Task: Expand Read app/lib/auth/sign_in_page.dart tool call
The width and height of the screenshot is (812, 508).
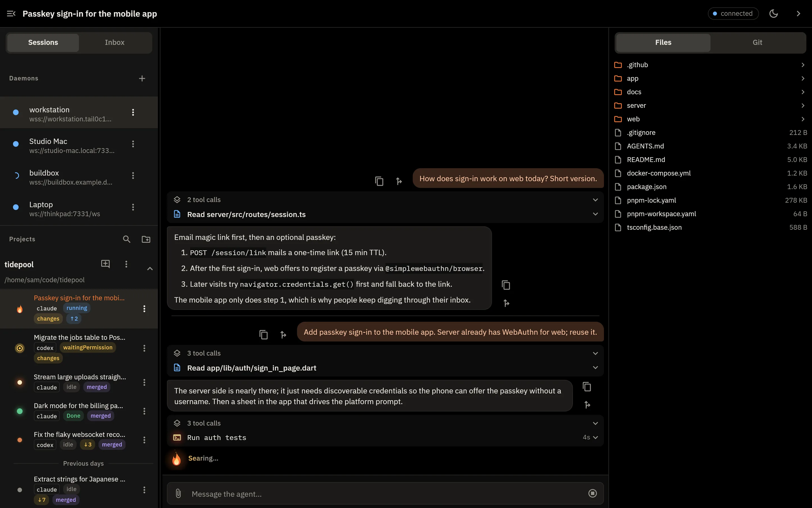Action: tap(385, 368)
